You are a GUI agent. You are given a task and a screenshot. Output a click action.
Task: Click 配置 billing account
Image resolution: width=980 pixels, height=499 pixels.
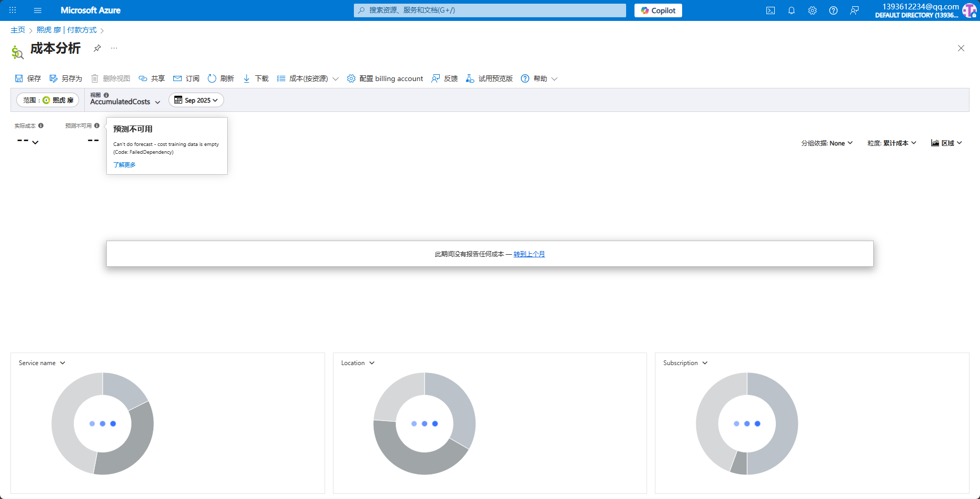click(385, 78)
